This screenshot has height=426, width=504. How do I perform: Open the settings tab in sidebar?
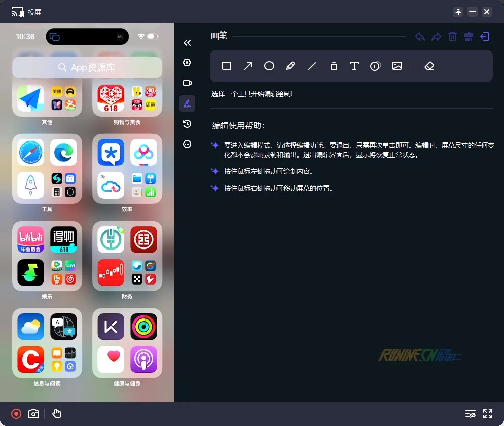[187, 63]
